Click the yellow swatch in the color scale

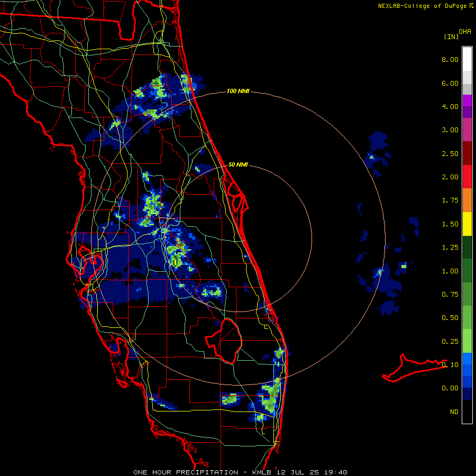tap(467, 224)
